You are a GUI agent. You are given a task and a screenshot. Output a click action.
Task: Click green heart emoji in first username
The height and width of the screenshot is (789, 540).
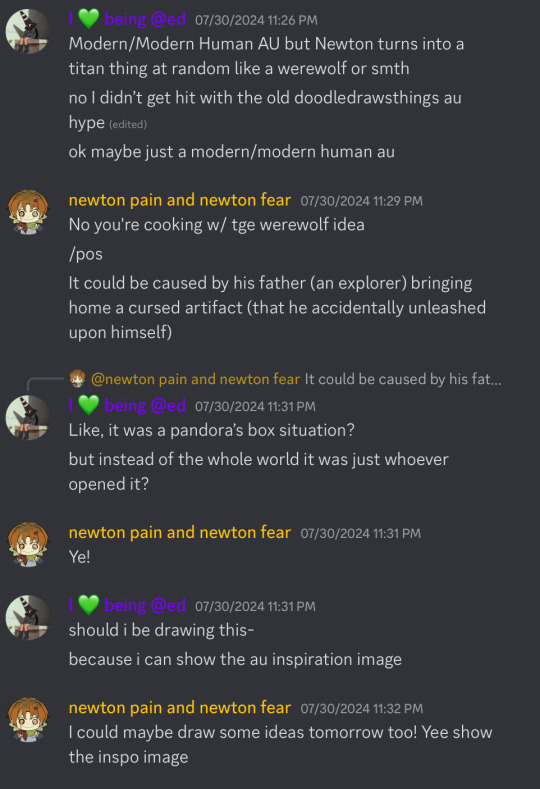click(x=89, y=19)
